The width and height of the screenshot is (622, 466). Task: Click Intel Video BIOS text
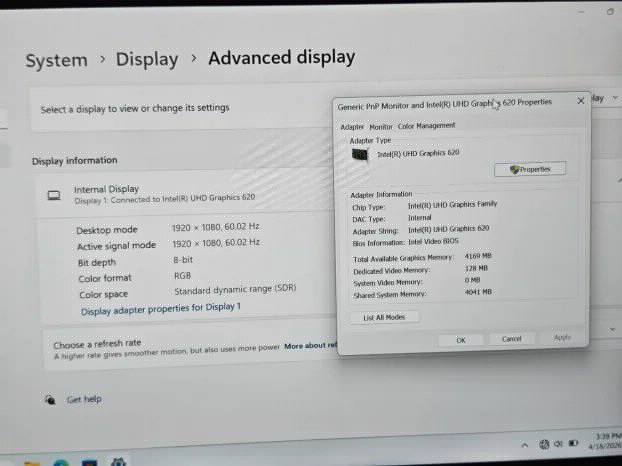tap(433, 241)
